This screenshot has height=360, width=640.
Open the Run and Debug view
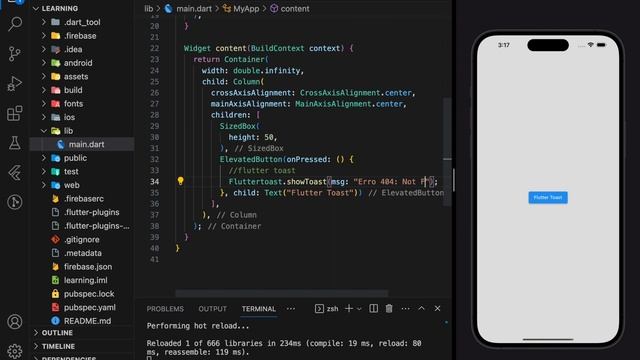tap(15, 84)
